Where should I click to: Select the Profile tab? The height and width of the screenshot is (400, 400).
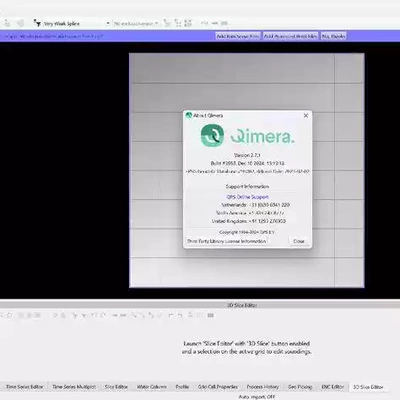coord(182,387)
